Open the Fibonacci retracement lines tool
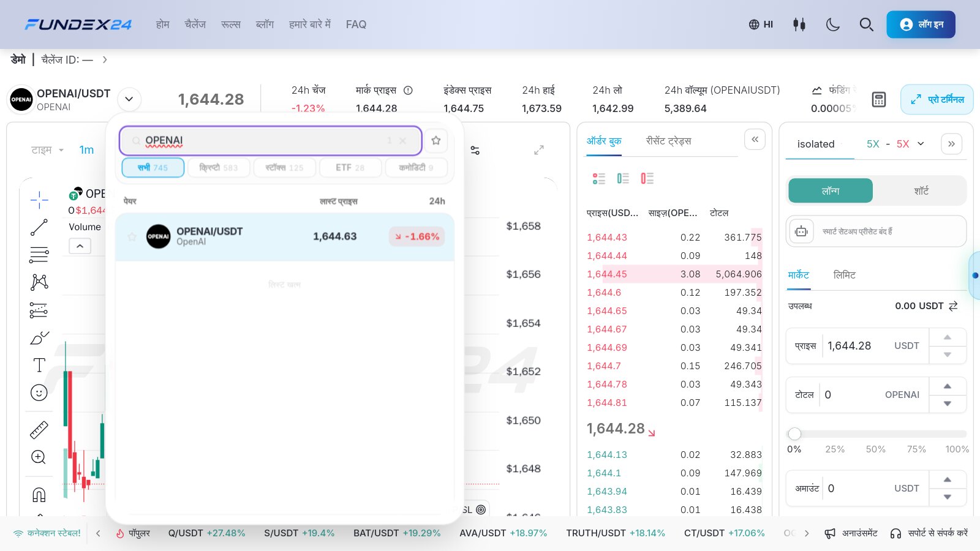Viewport: 980px width, 551px height. (39, 254)
